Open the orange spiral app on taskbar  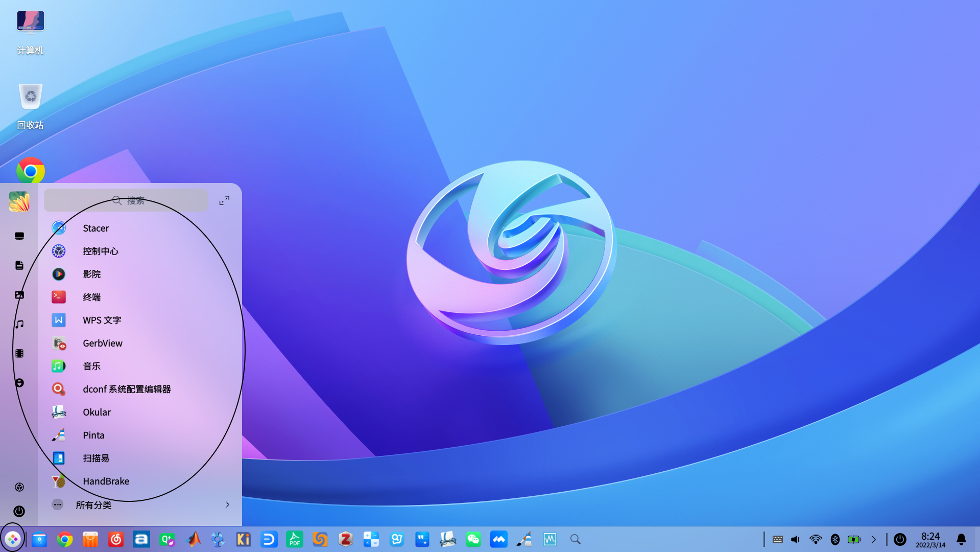pyautogui.click(x=320, y=539)
